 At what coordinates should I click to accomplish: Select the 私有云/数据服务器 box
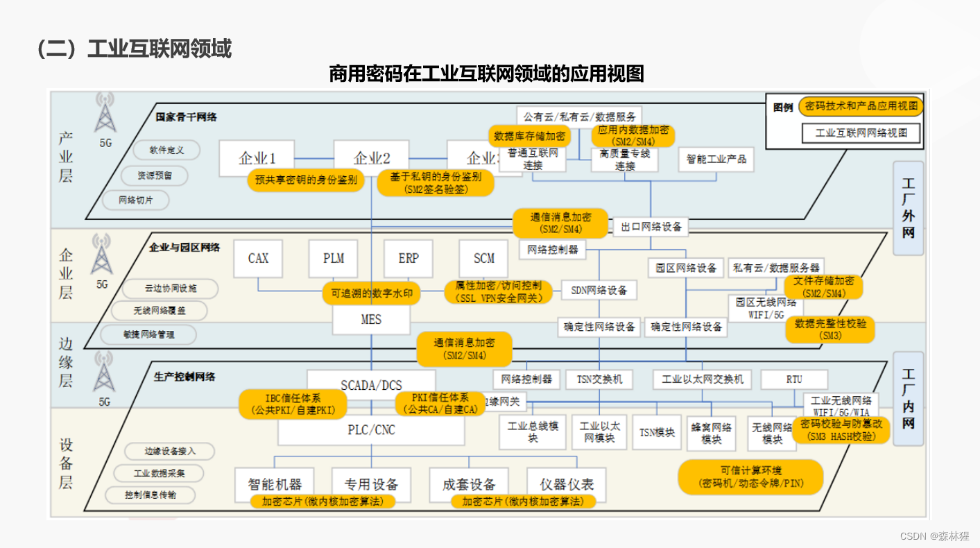point(776,267)
